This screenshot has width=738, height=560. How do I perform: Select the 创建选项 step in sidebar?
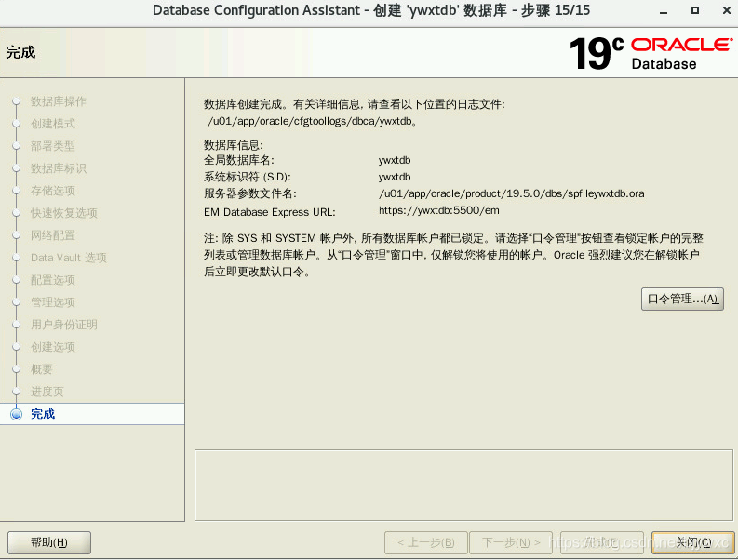(x=53, y=347)
